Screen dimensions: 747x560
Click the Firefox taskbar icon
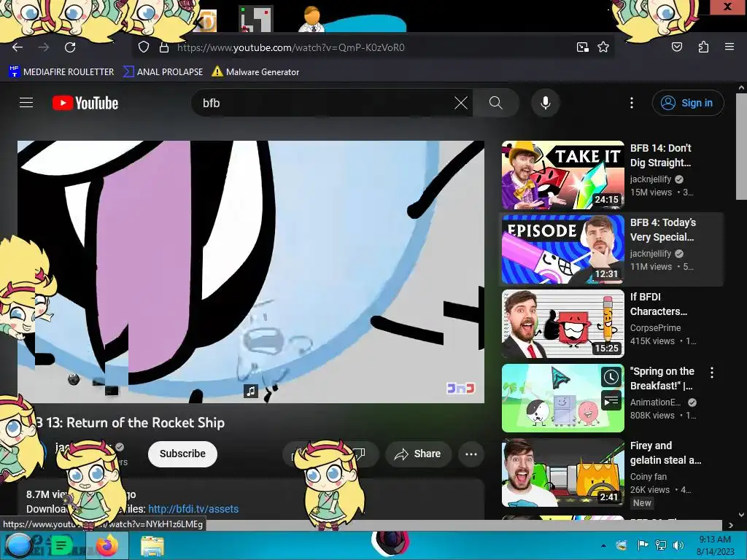[x=107, y=545]
